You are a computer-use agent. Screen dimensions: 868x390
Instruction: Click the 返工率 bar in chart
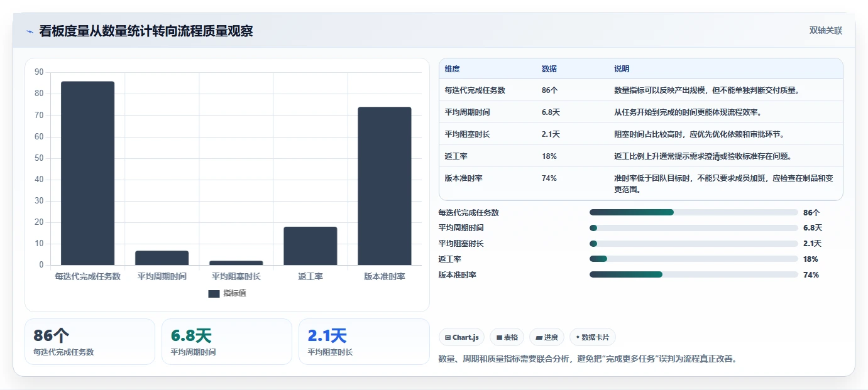coord(310,246)
